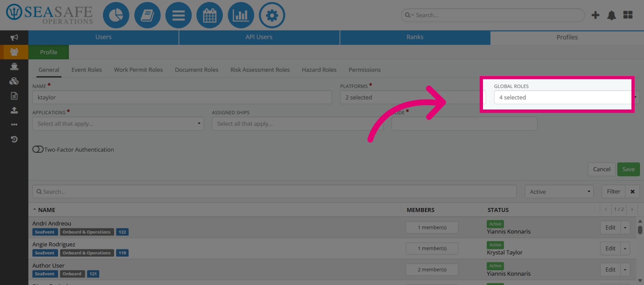Open the Assigned Ships dropdown
The image size is (644, 285).
click(298, 124)
